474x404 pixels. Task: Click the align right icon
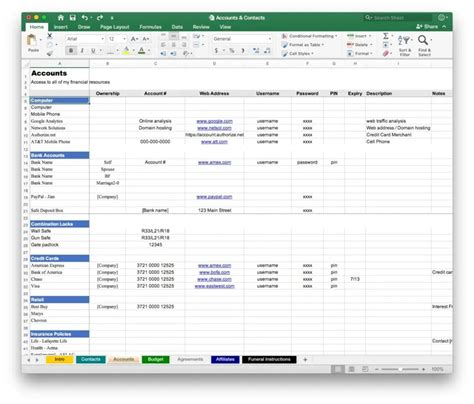[184, 45]
